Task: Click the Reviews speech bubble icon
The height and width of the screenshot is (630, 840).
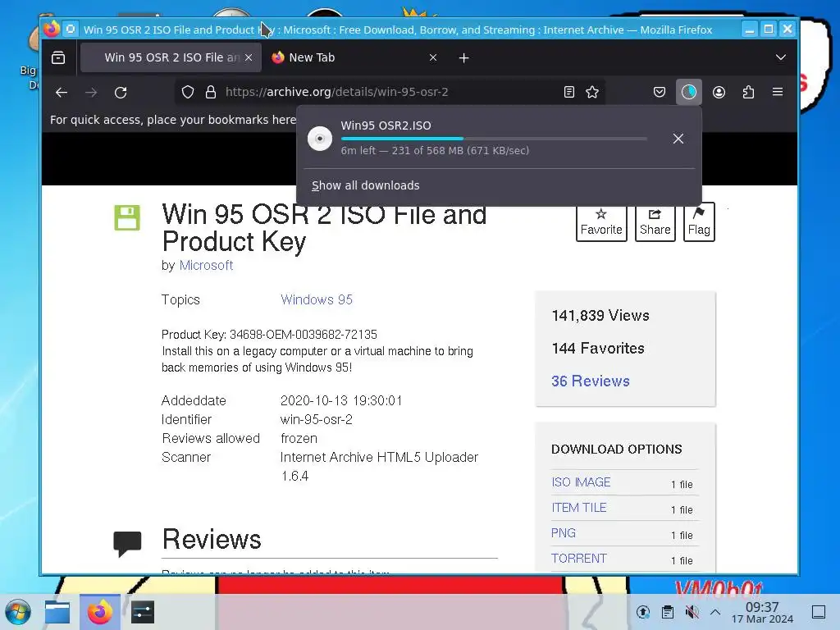Action: click(x=127, y=543)
